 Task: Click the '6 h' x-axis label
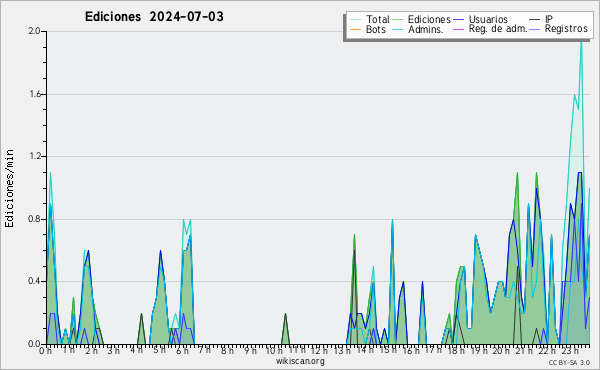pos(182,350)
